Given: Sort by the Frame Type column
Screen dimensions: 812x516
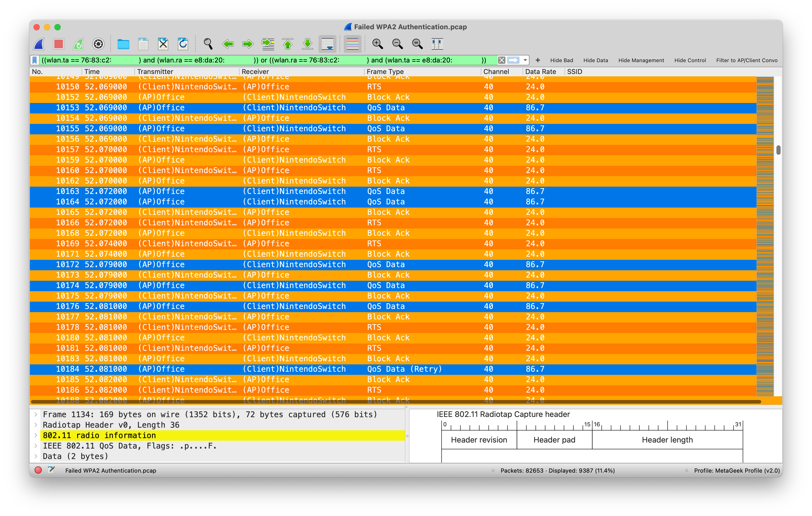Looking at the screenshot, I should coord(385,71).
